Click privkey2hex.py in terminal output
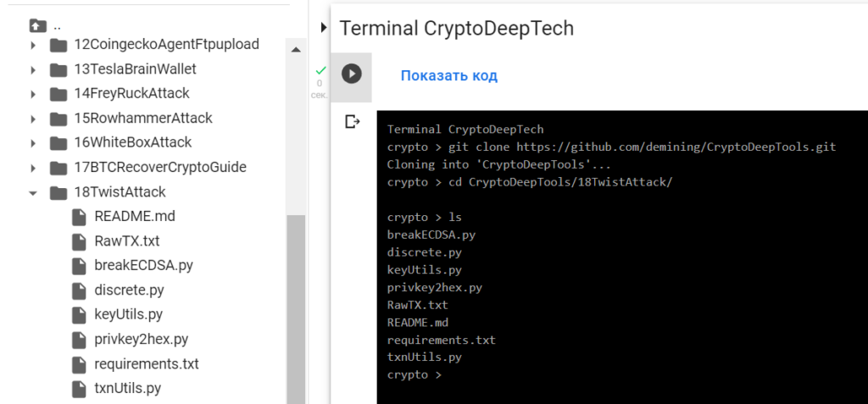This screenshot has height=404, width=868. (x=435, y=288)
